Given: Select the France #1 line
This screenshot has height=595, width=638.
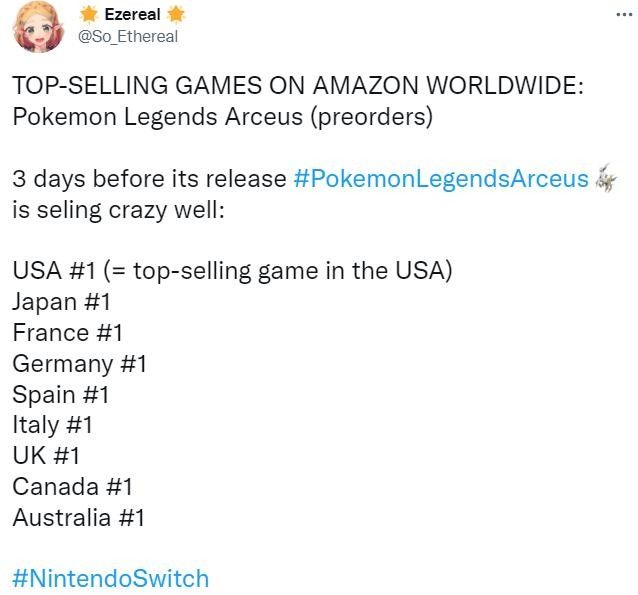Looking at the screenshot, I should click(67, 332).
